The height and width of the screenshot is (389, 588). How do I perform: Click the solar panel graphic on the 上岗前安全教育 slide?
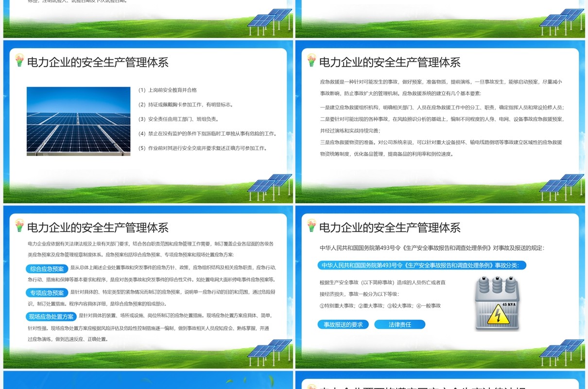point(270,187)
